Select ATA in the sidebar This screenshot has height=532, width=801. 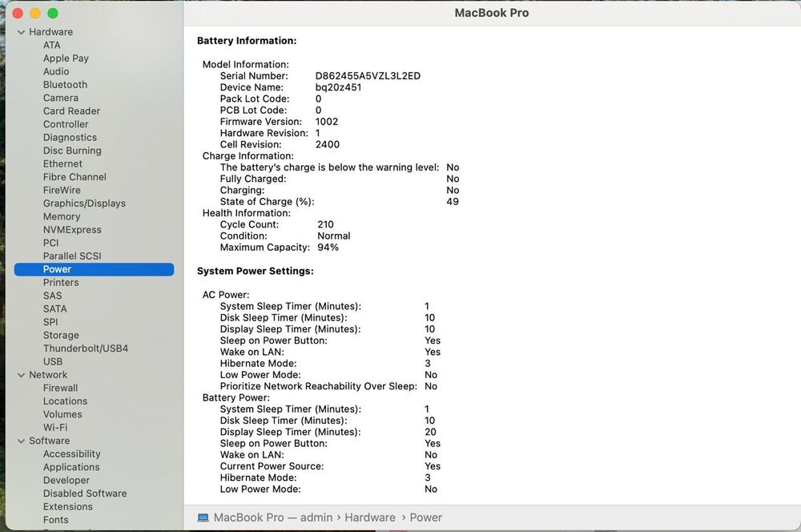51,45
